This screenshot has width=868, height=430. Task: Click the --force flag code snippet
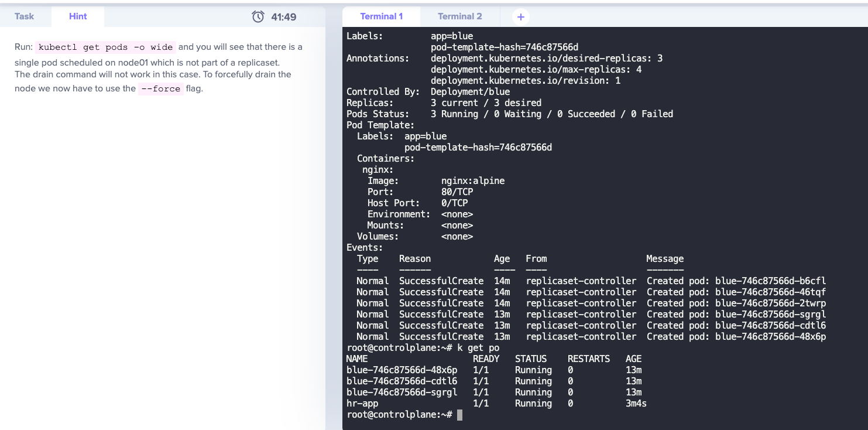pyautogui.click(x=161, y=89)
